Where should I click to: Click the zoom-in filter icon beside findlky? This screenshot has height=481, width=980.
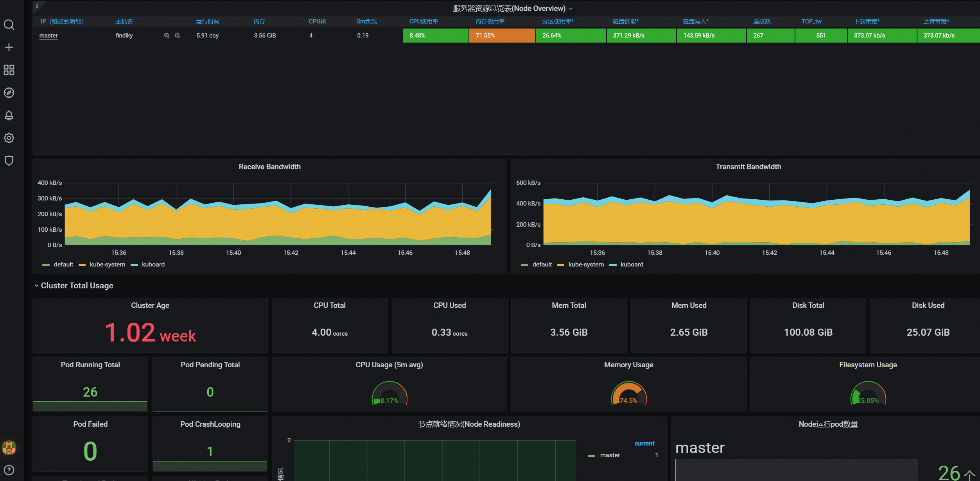167,36
